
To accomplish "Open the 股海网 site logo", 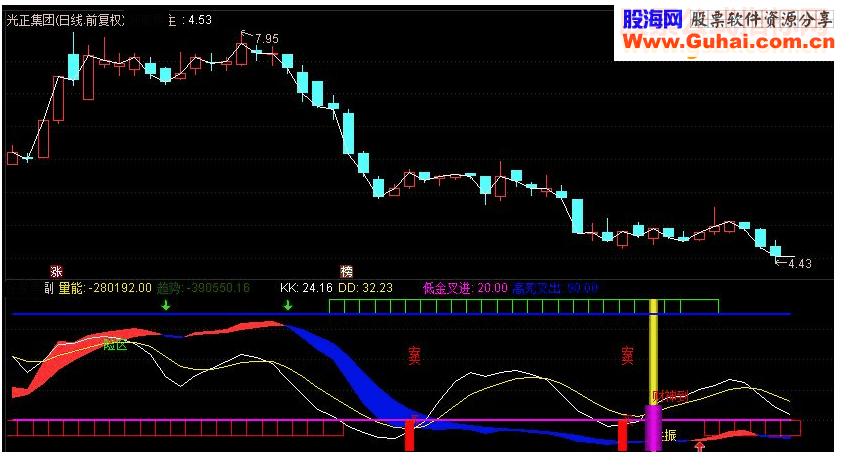I will pyautogui.click(x=652, y=19).
